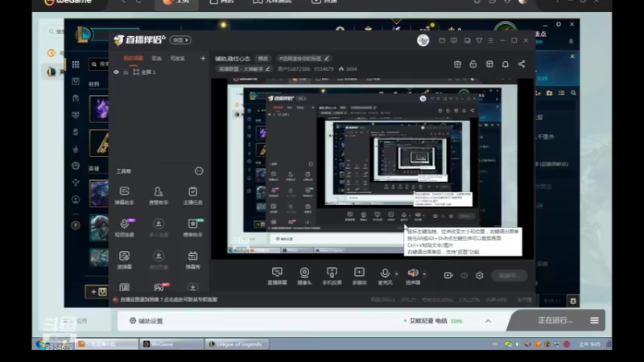644x362 pixels.
Task: Click the stream preview canvas
Action: click(x=372, y=169)
